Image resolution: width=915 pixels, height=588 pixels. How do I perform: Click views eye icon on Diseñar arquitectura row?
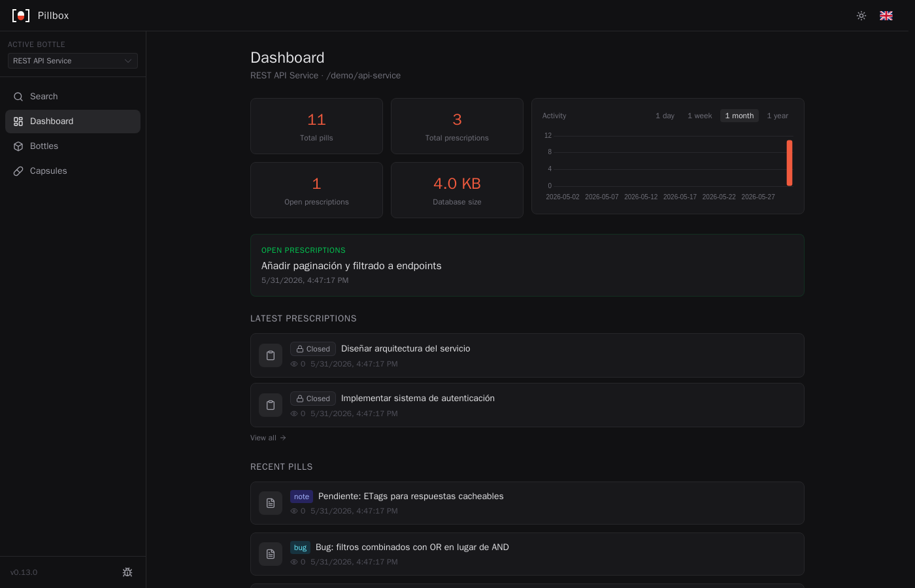294,364
